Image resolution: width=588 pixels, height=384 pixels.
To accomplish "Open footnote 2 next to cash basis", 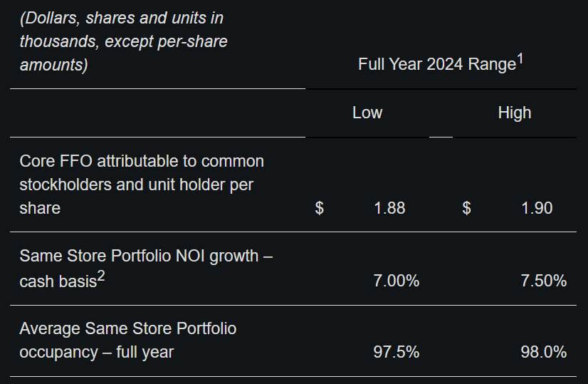I will [x=101, y=277].
